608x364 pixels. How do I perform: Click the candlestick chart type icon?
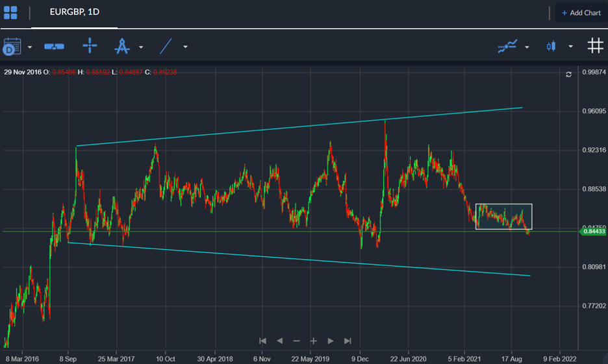click(552, 46)
